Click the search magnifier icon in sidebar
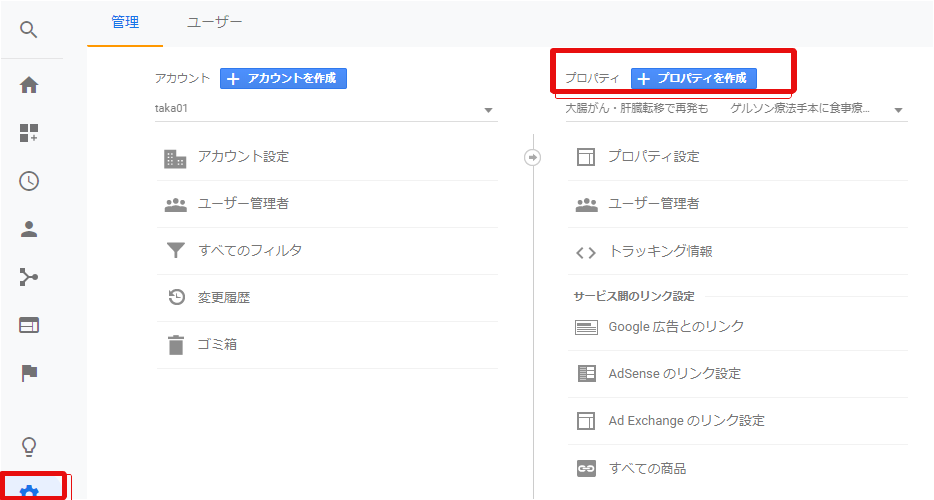 tap(29, 29)
